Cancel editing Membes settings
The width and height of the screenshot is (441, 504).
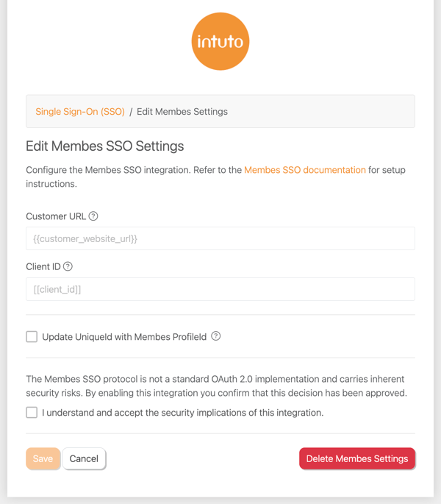coord(84,458)
